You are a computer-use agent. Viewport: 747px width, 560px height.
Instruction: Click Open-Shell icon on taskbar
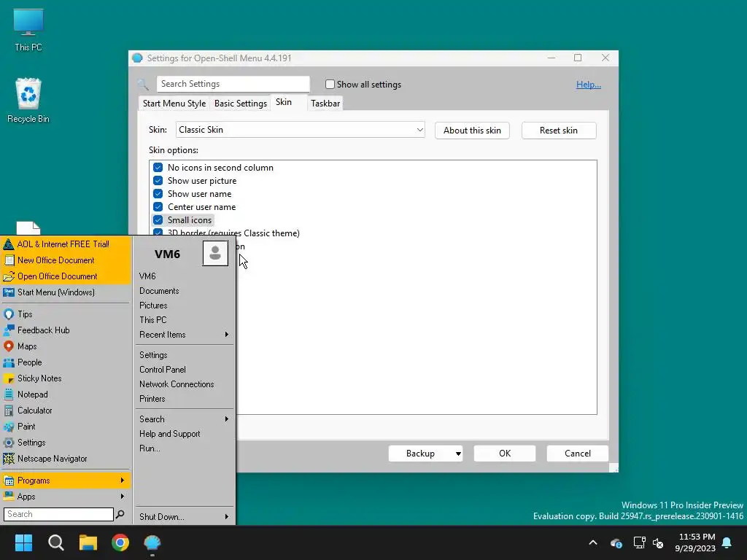[x=152, y=542]
